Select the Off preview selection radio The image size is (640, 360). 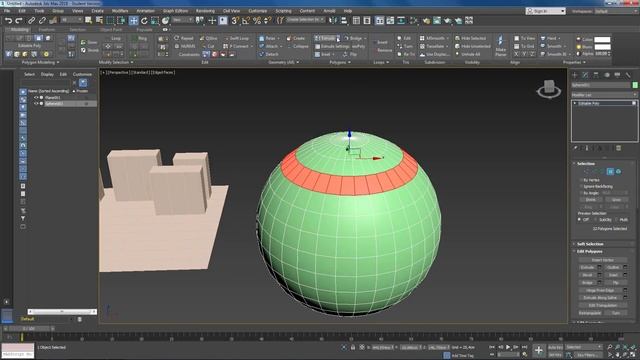[x=579, y=220]
